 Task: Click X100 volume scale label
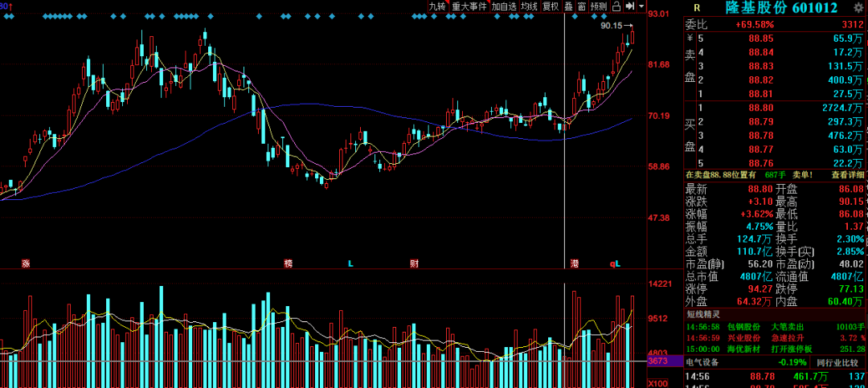click(x=657, y=383)
